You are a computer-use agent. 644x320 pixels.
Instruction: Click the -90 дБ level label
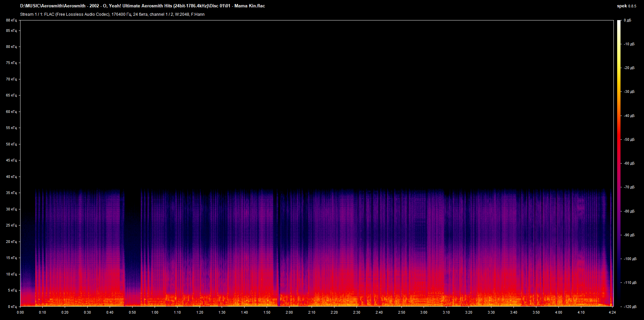click(629, 235)
